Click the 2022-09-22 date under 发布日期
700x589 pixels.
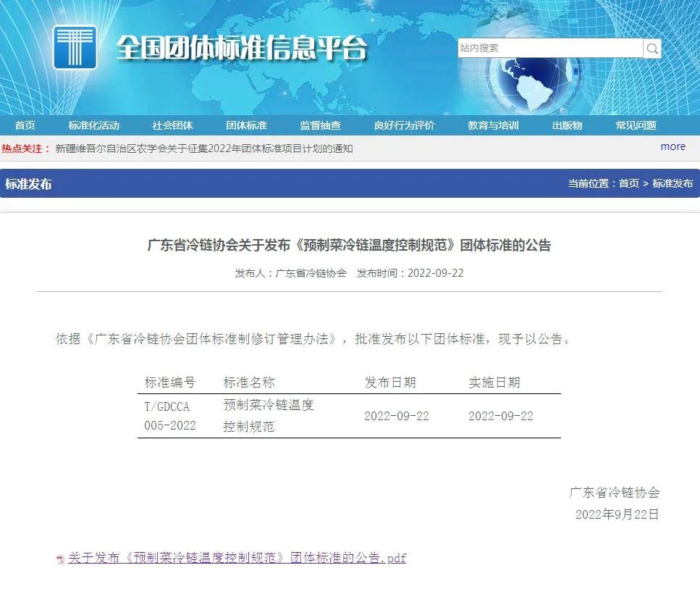(x=397, y=417)
